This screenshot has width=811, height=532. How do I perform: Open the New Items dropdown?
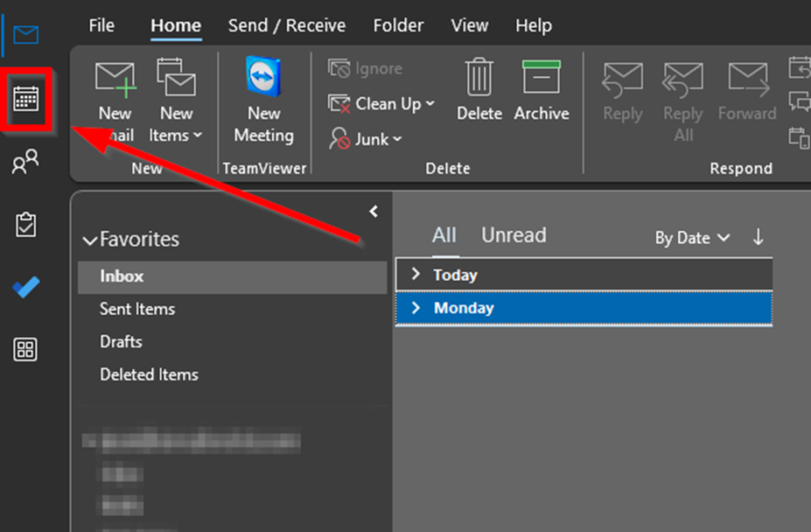tap(176, 101)
